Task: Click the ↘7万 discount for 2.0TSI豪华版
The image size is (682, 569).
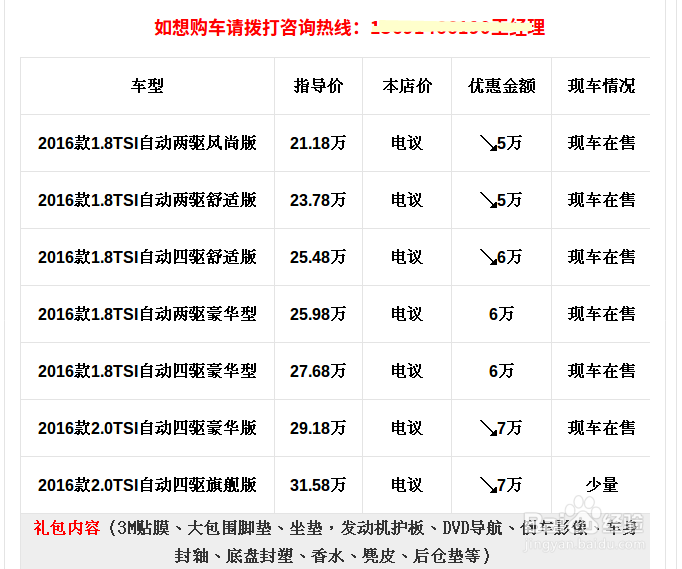Action: pos(501,428)
